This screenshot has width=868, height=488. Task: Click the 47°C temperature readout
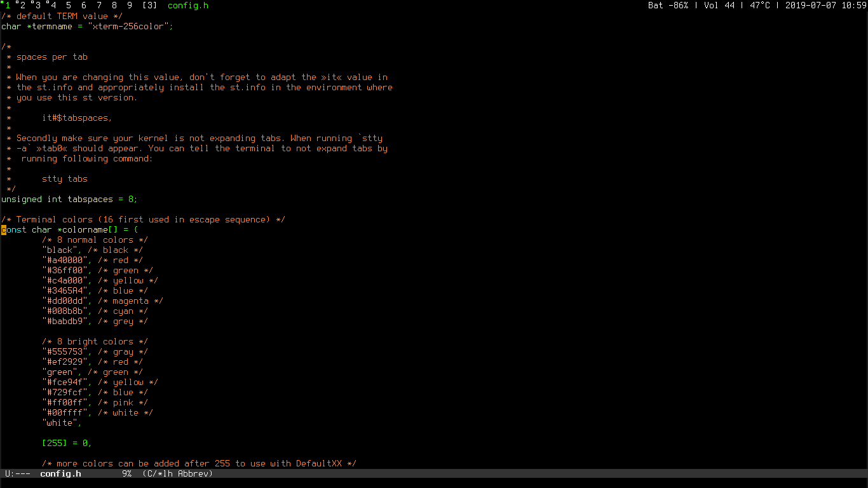[x=759, y=6]
